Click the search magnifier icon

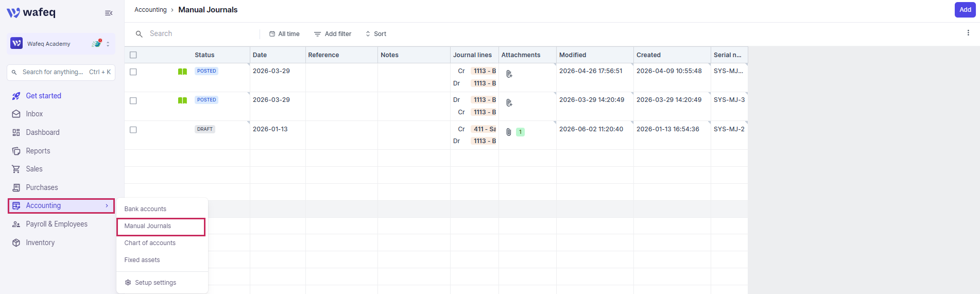[139, 34]
